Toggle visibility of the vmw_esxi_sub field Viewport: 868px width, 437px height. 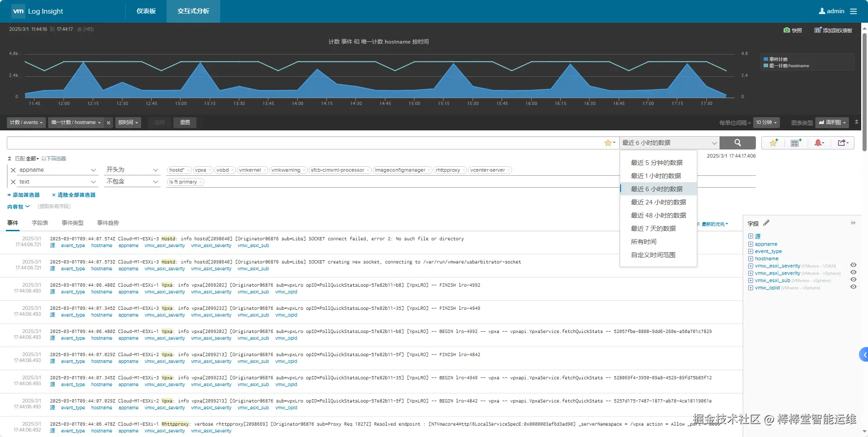853,280
